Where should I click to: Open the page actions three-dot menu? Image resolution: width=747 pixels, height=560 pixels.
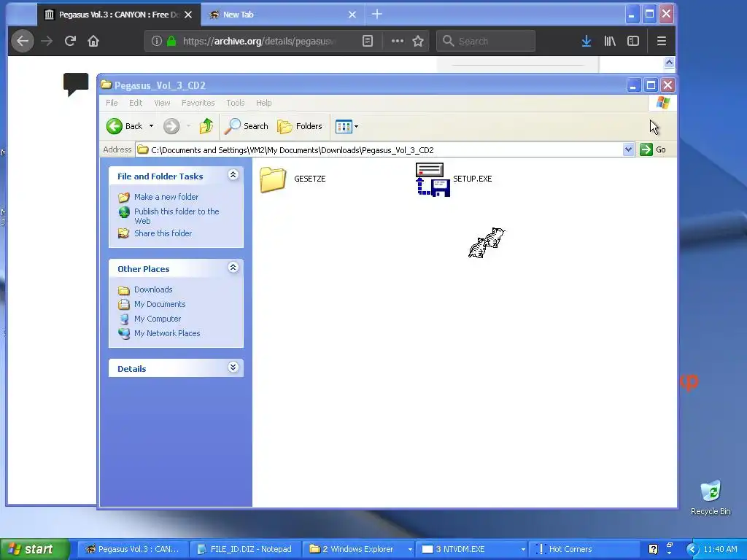pos(398,41)
